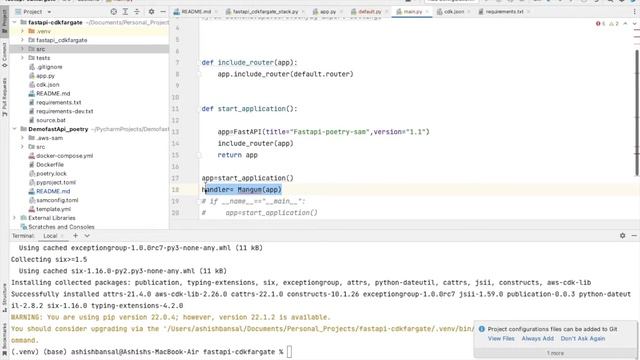Expand the fastapi_cdkfargate folder
The width and height of the screenshot is (640, 360).
tap(22, 40)
